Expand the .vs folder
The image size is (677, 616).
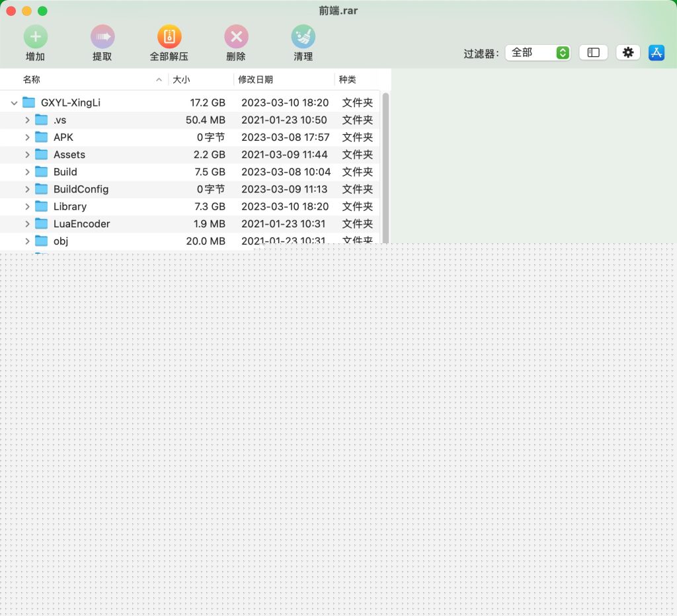pos(27,120)
